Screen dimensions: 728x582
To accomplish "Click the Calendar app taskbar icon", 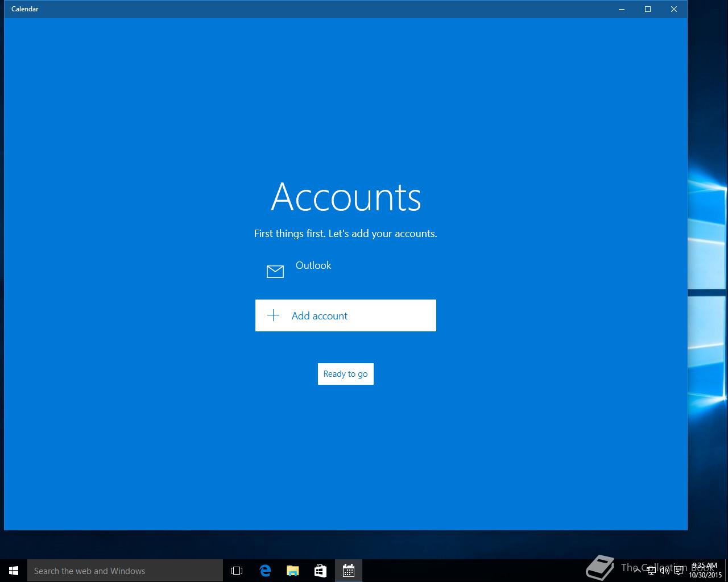I will click(349, 571).
